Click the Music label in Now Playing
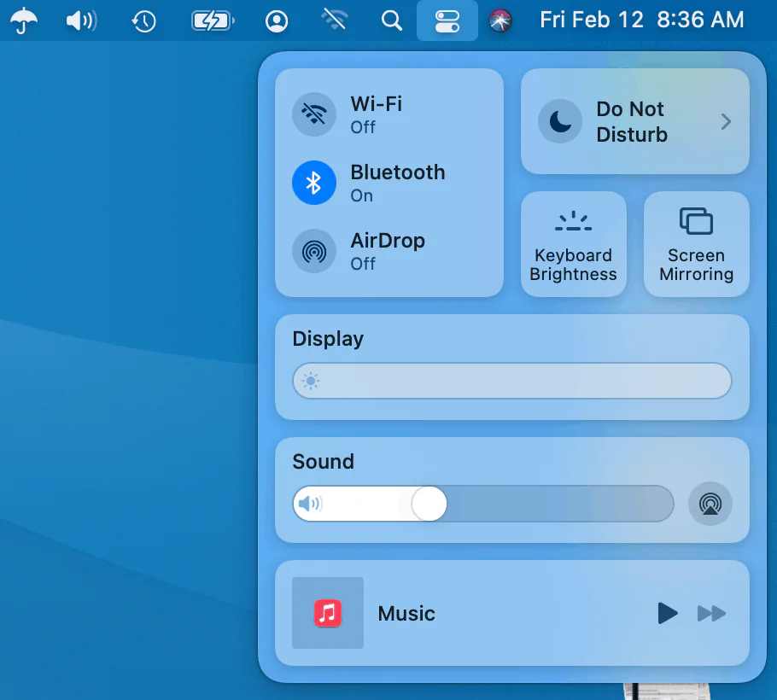The width and height of the screenshot is (777, 700). [406, 613]
